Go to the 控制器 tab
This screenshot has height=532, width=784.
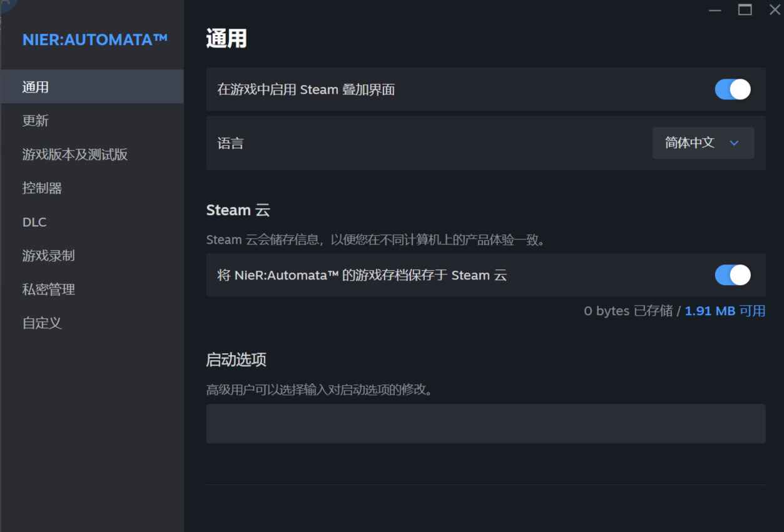[x=92, y=188]
